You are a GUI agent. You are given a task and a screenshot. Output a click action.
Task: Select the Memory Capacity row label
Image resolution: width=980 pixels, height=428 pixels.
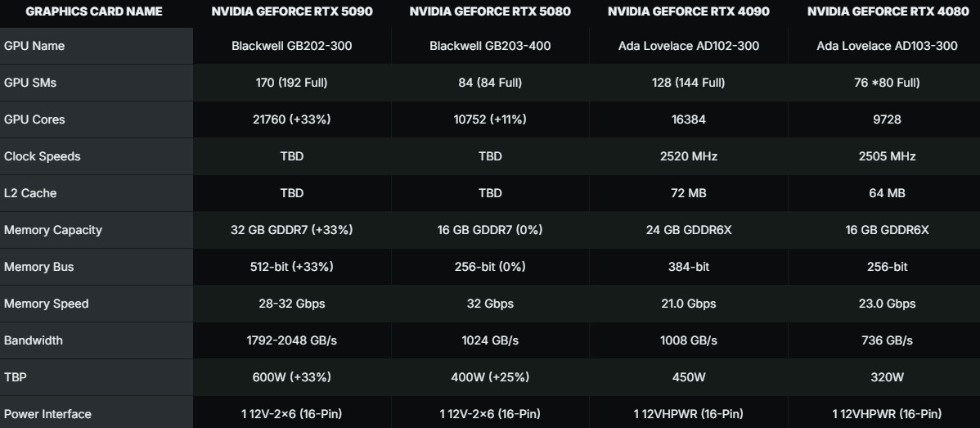(53, 230)
